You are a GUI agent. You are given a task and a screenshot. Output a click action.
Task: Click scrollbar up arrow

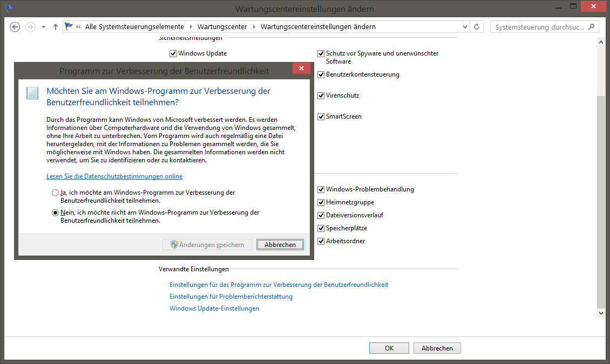(601, 42)
